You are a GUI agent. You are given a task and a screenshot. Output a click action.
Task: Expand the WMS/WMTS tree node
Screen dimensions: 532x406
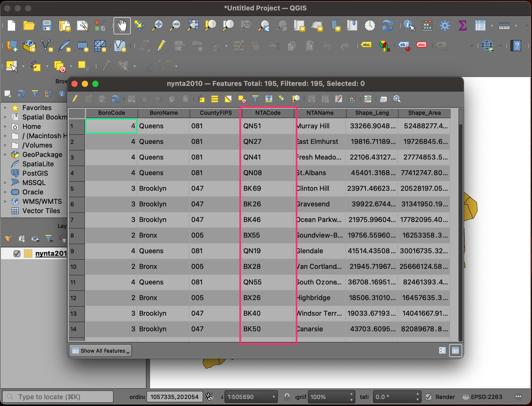click(5, 201)
